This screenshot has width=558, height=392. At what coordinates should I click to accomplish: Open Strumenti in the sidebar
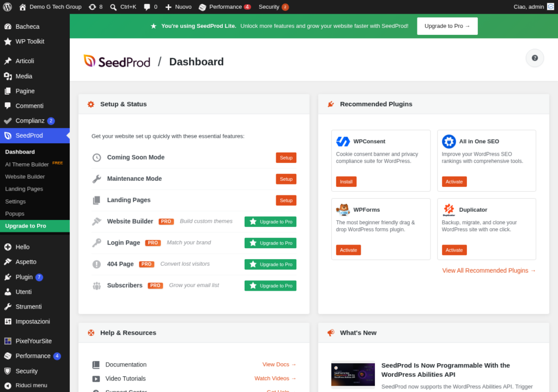(35, 307)
